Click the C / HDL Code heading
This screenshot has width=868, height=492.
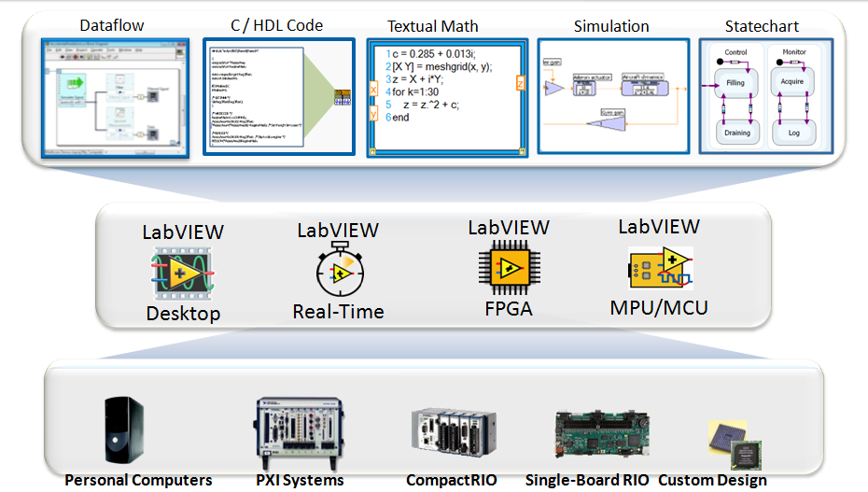(277, 25)
